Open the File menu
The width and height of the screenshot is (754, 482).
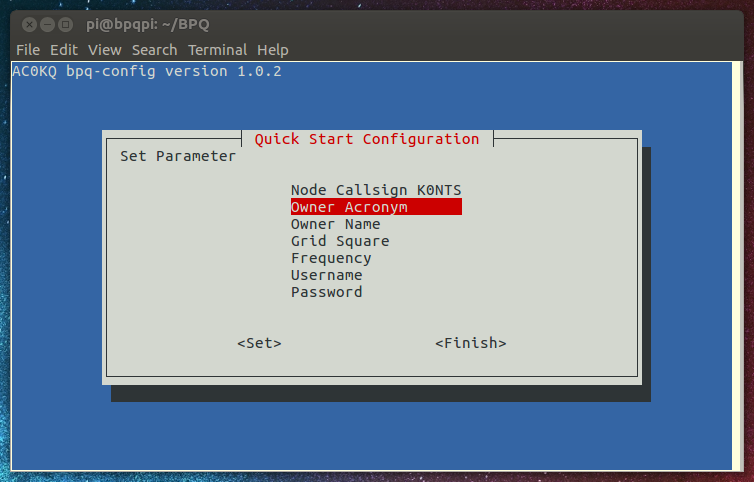coord(28,50)
